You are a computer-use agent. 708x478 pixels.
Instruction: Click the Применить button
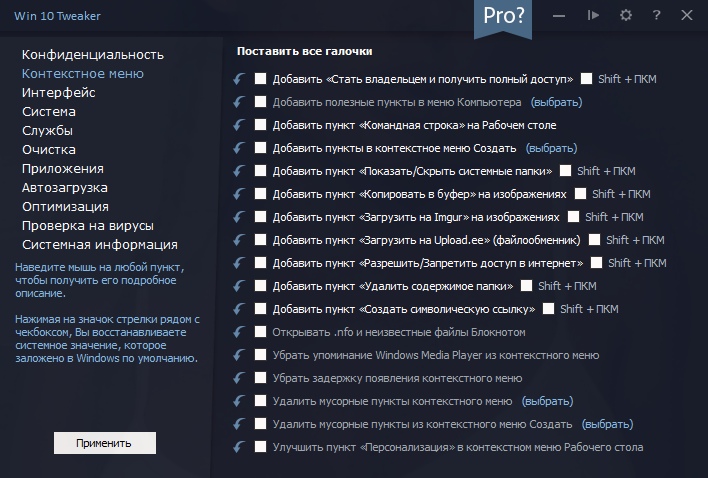click(x=105, y=443)
